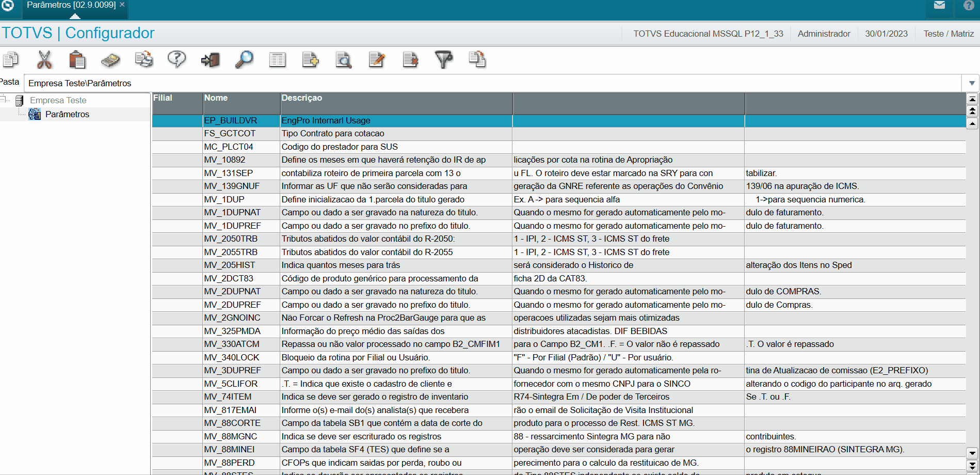Click the single up arrow scroll button
The height and width of the screenshot is (475, 980).
coord(972,123)
